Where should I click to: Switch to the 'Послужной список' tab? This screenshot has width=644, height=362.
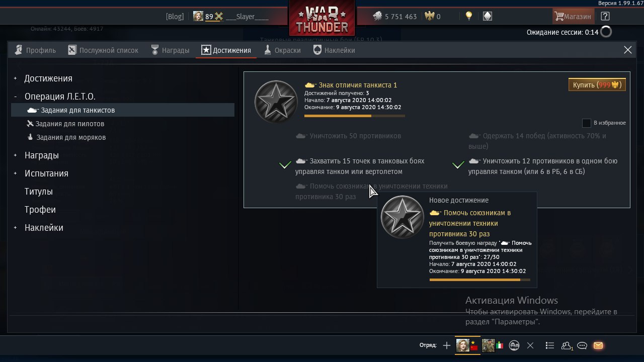(x=103, y=50)
